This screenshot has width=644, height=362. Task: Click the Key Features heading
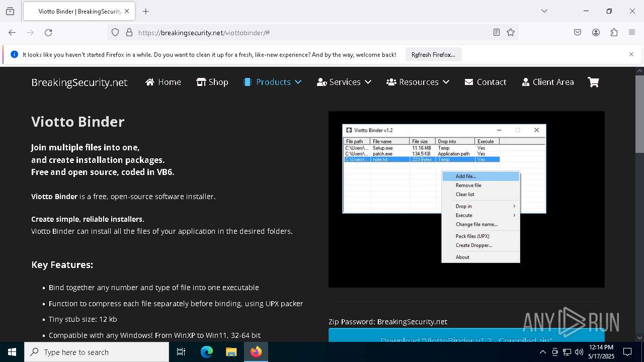point(62,264)
